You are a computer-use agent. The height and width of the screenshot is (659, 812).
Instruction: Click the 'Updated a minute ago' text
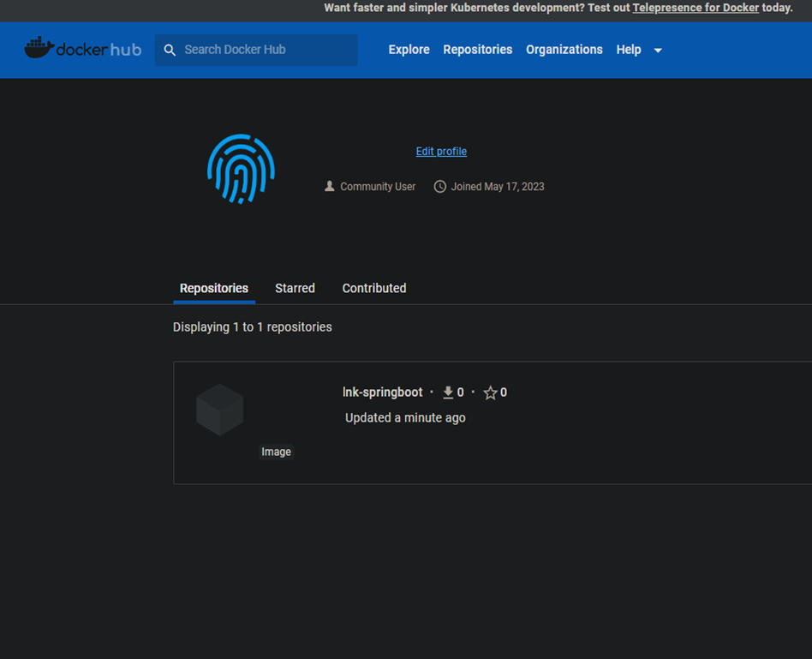coord(405,417)
